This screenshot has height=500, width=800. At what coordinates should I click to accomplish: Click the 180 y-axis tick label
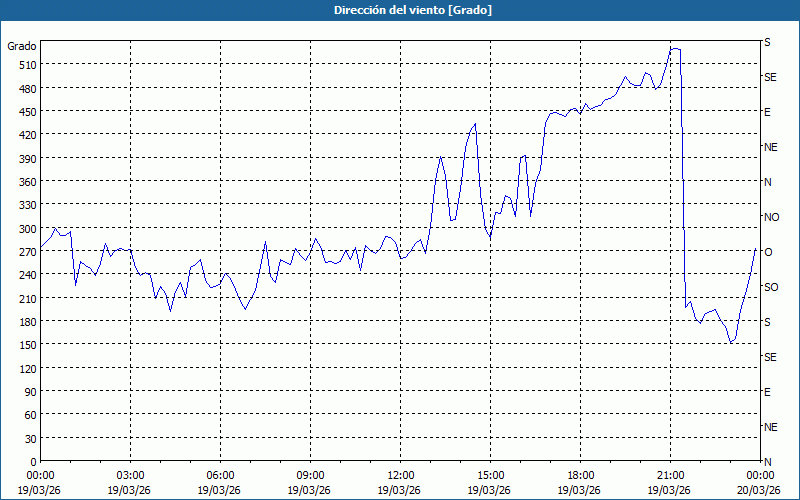pyautogui.click(x=24, y=322)
